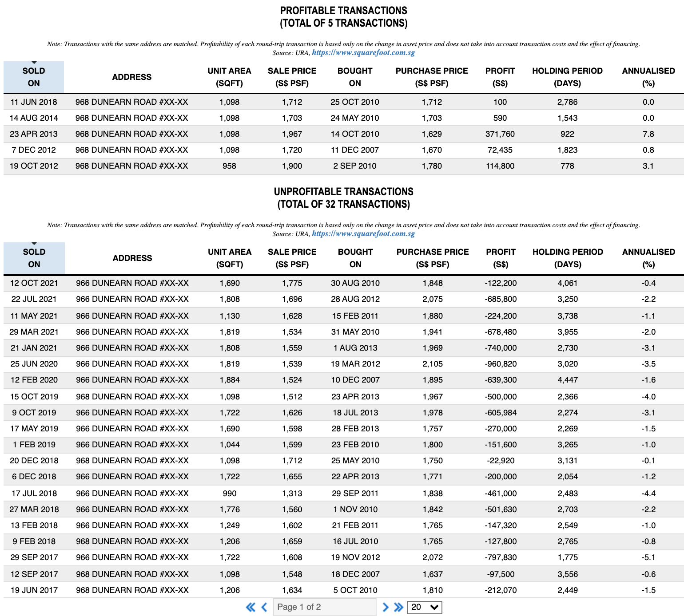Open the rows-per-page dropdown showing 20
Image resolution: width=684 pixels, height=616 pixels.
tap(424, 607)
